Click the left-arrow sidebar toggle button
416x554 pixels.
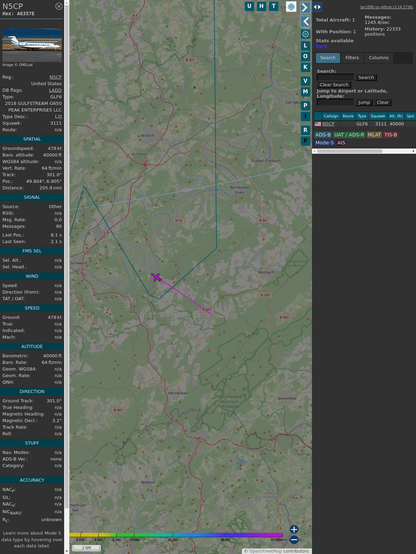tap(305, 22)
